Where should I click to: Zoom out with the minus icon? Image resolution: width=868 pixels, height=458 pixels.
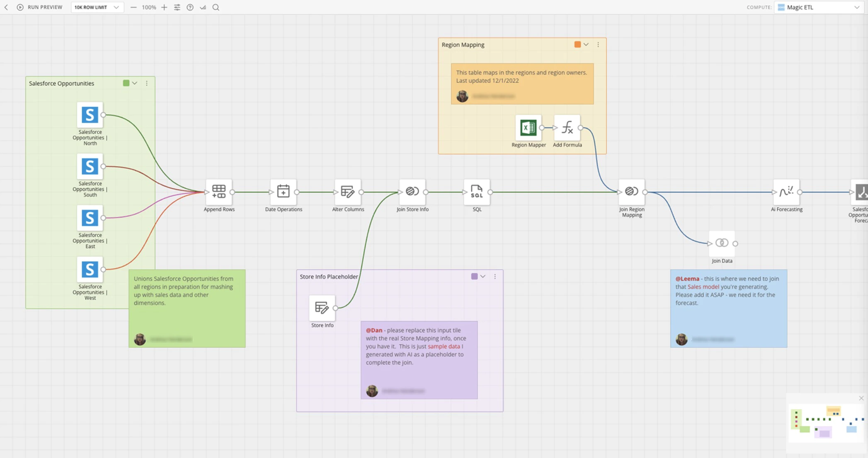pyautogui.click(x=133, y=7)
